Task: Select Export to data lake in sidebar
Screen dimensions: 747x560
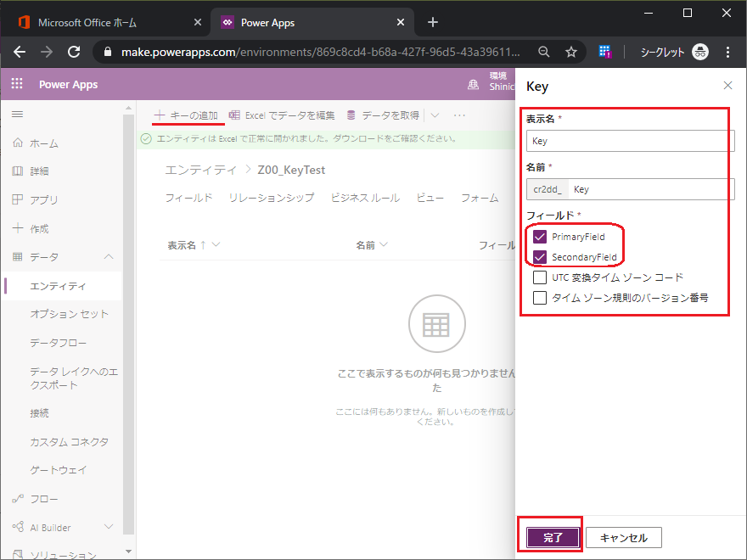Action: point(74,378)
